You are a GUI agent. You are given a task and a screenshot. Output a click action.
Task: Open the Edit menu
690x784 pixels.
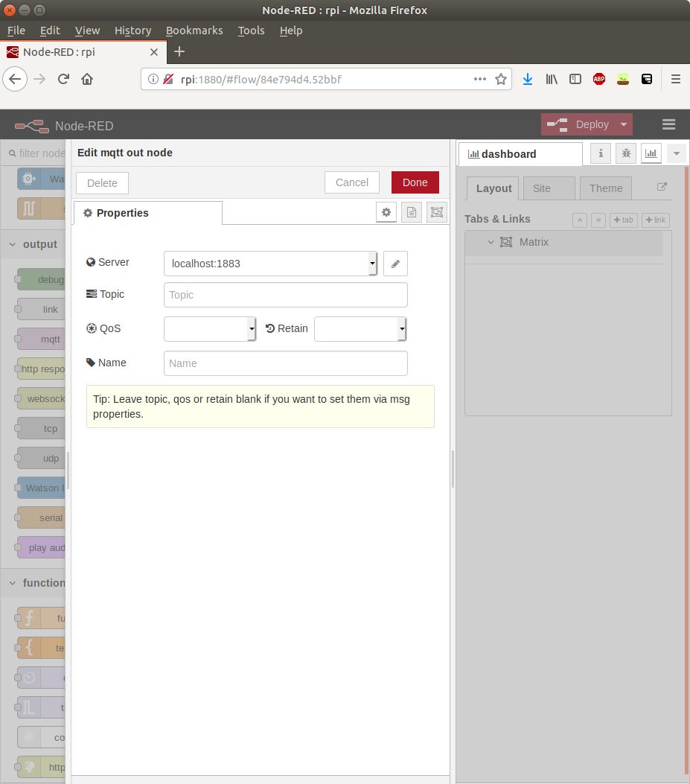(x=50, y=31)
